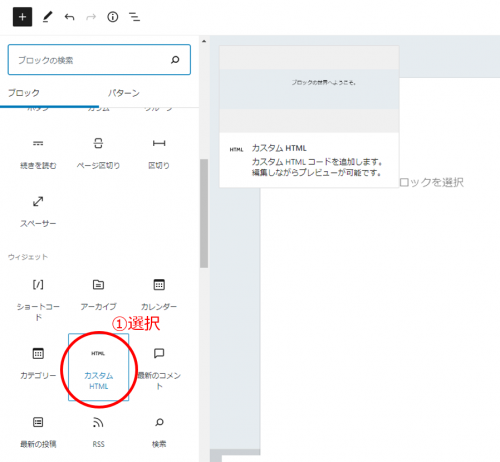Click the search magnifier in block search

(175, 60)
